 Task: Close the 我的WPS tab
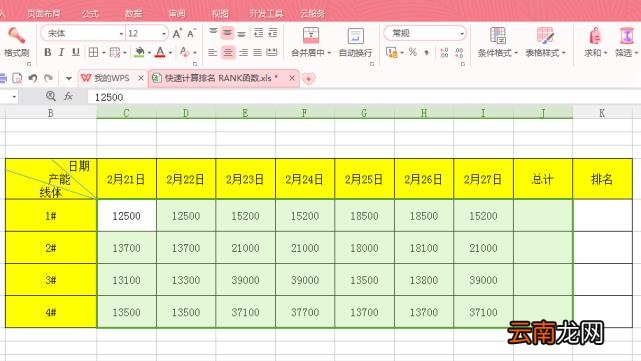(x=141, y=78)
